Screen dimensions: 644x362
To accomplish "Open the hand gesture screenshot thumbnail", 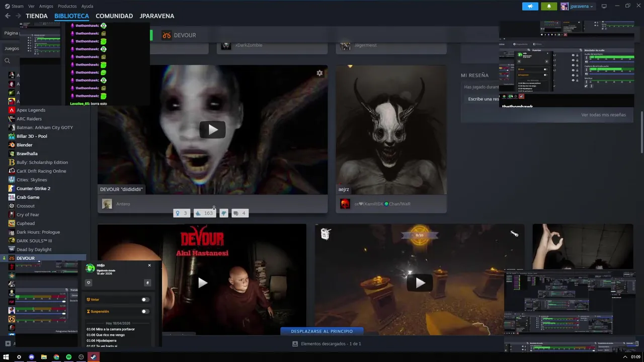I will point(583,246).
